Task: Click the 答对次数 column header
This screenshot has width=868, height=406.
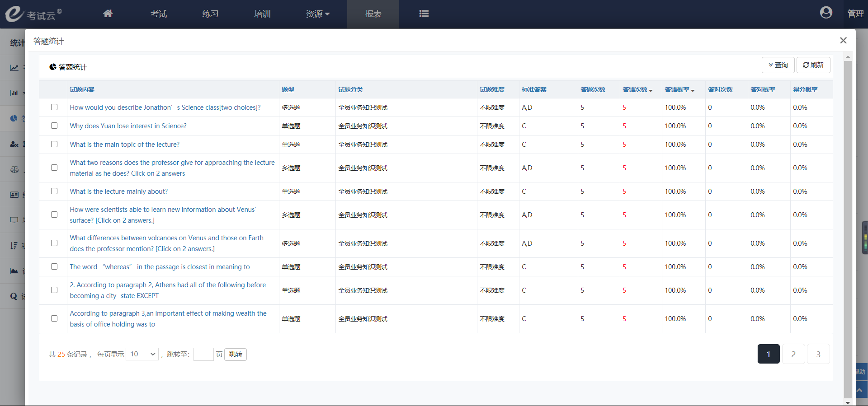Action: (x=720, y=89)
